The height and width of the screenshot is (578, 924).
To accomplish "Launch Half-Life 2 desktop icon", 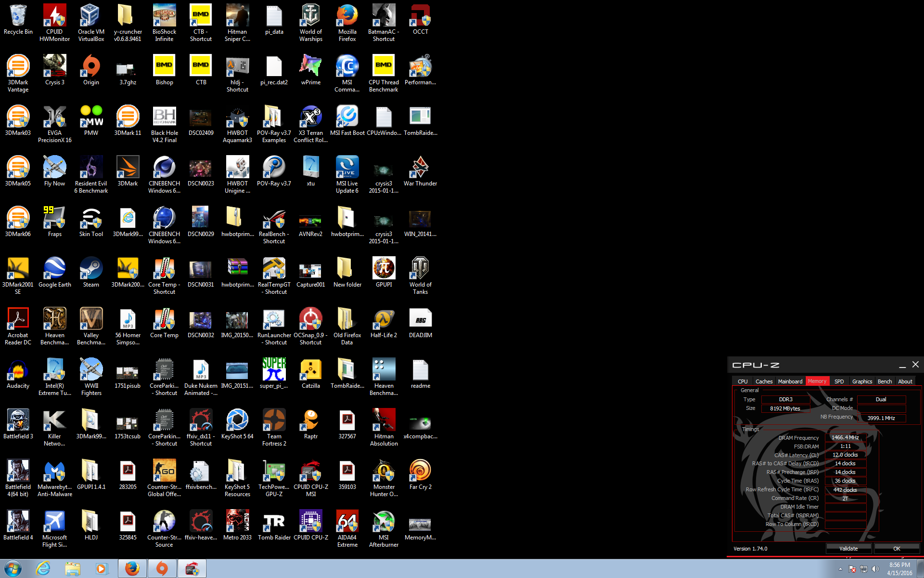I will [x=384, y=323].
